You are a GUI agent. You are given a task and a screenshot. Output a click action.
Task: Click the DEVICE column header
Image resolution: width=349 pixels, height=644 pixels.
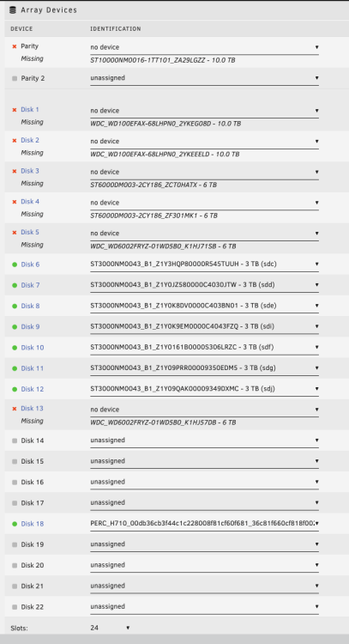(x=21, y=29)
